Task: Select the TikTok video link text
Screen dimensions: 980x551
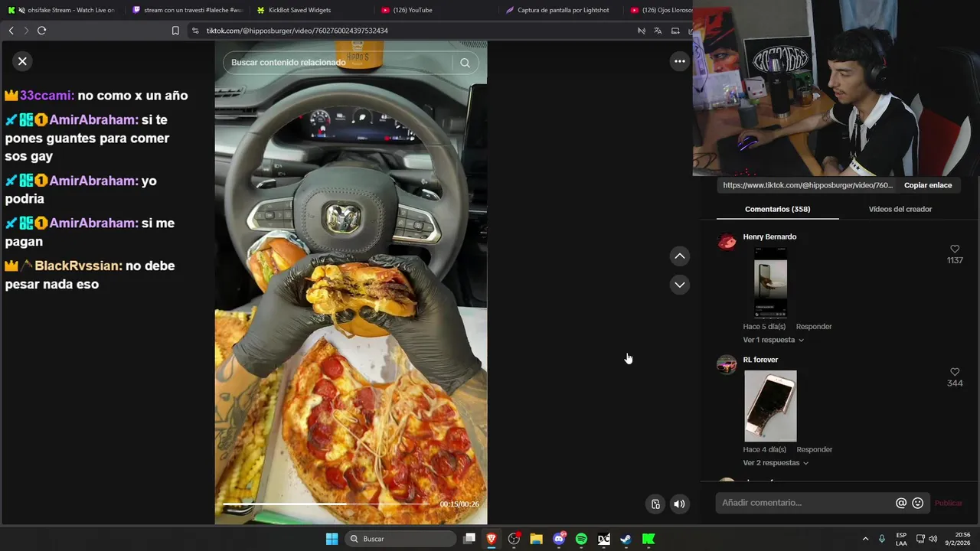Action: point(808,185)
